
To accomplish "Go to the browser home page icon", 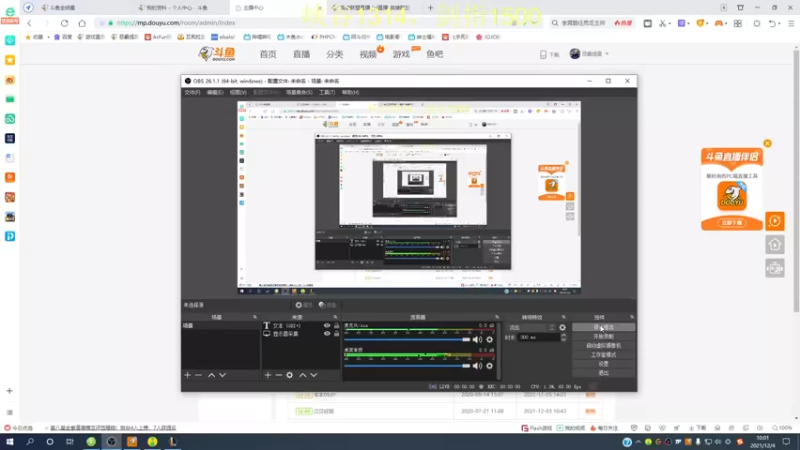I will [82, 23].
